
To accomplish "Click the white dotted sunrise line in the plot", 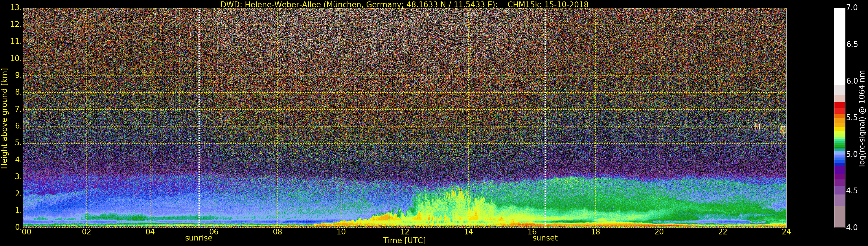I will [x=199, y=118].
